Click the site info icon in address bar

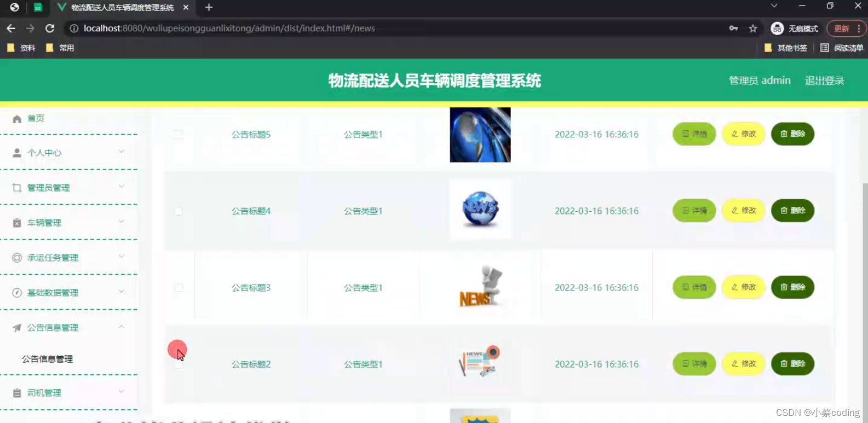[74, 28]
